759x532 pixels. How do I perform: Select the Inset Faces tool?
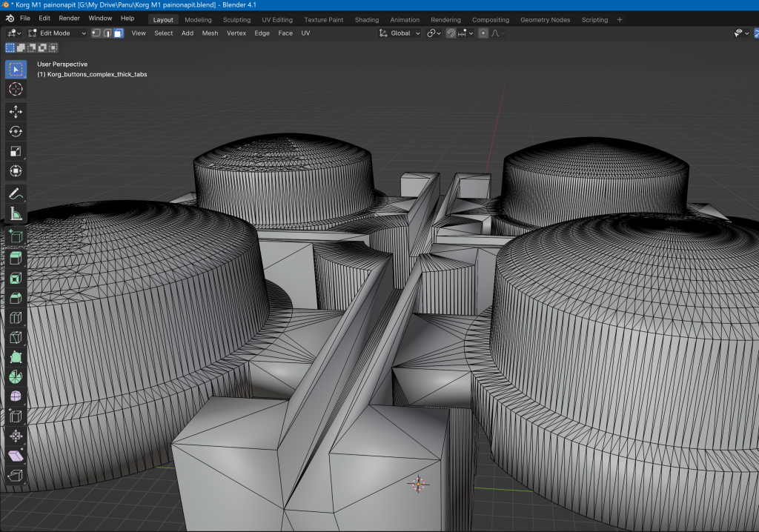16,279
